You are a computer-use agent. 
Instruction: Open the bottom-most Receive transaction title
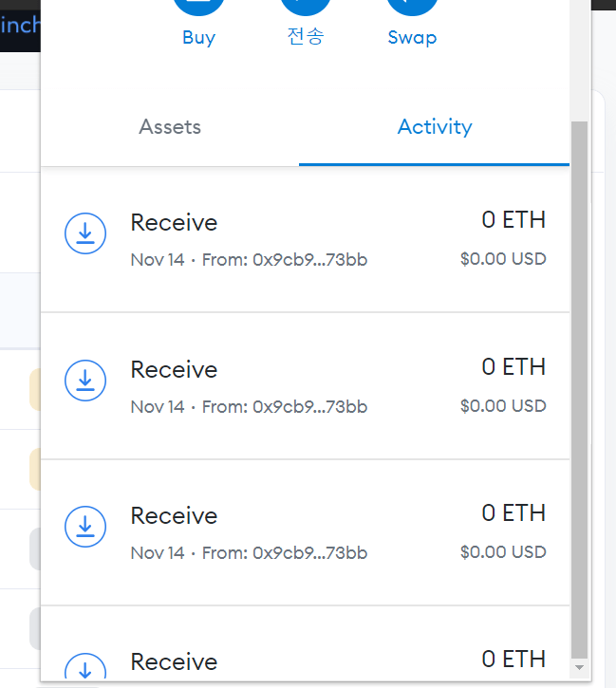pyautogui.click(x=174, y=661)
